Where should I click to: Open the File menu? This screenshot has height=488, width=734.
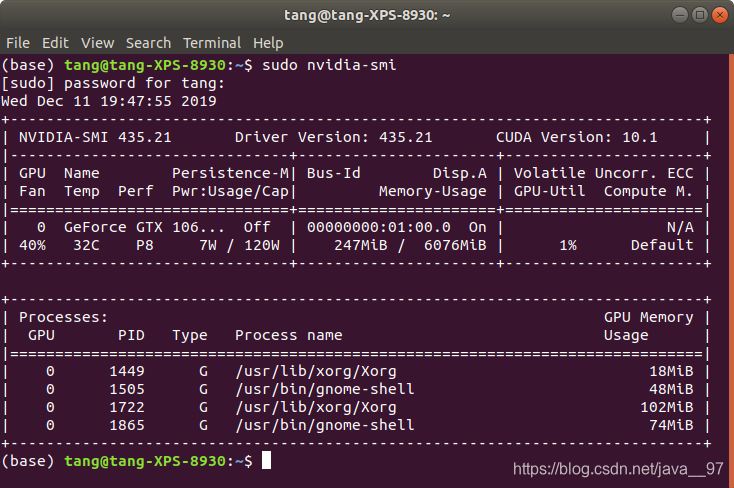(18, 43)
